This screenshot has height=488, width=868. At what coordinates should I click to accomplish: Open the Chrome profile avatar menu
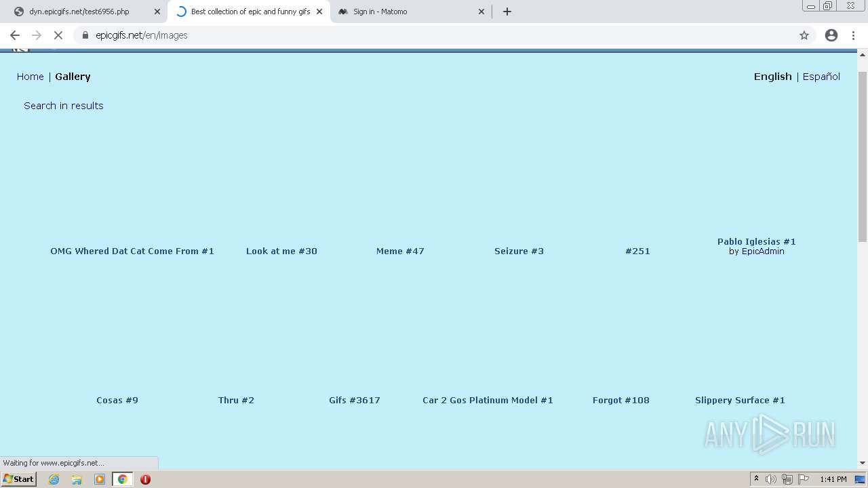pos(831,35)
